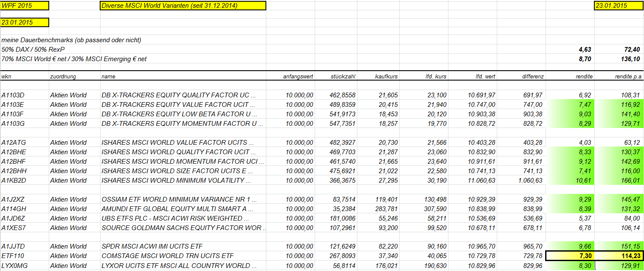The width and height of the screenshot is (644, 271).
Task: Click rendite value 4,03
Action: tap(585, 142)
